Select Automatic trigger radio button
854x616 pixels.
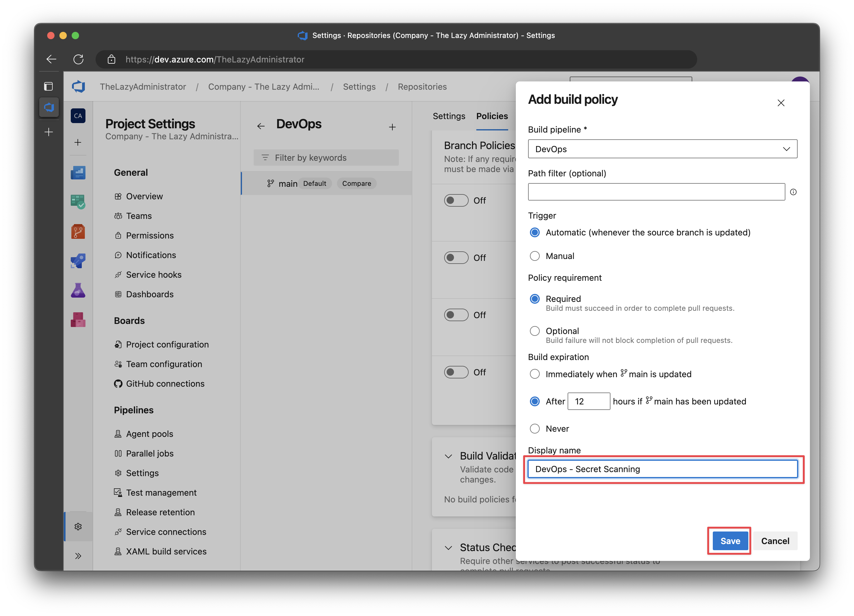[535, 233]
